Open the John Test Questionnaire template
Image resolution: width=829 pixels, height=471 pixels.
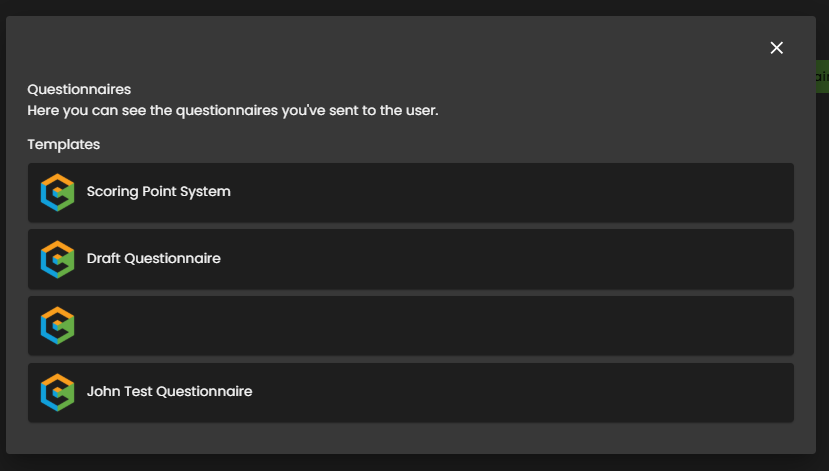pyautogui.click(x=169, y=391)
